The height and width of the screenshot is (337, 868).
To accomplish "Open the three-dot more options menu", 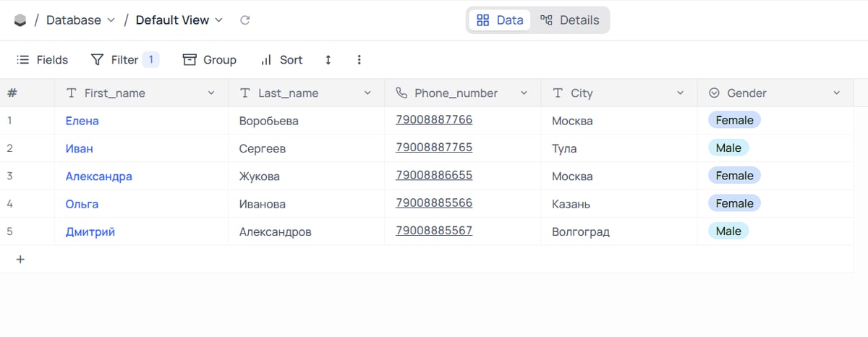I will coord(359,60).
